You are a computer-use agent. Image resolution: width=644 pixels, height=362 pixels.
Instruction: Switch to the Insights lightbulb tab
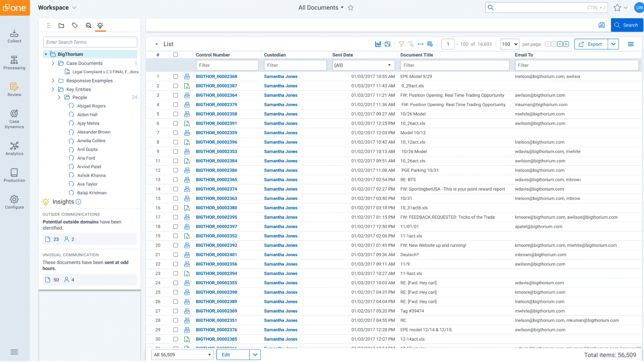tap(100, 25)
